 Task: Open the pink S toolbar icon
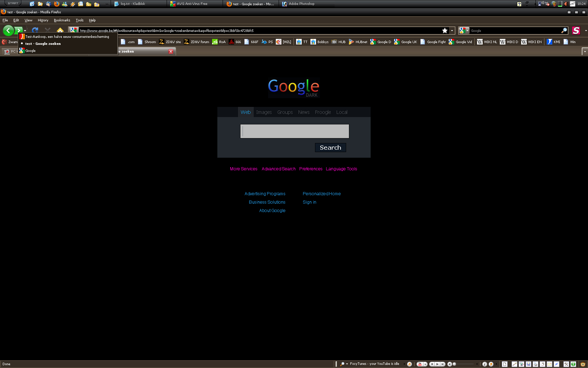point(576,30)
